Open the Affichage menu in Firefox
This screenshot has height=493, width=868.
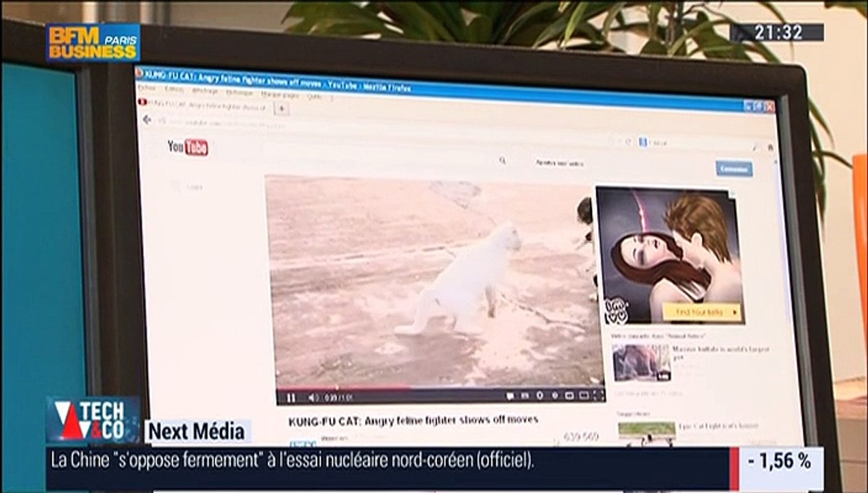tap(205, 90)
